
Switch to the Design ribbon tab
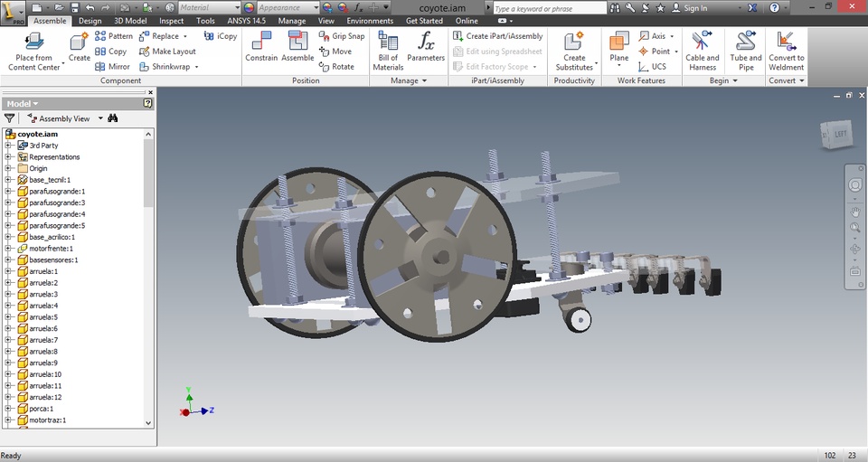[90, 21]
